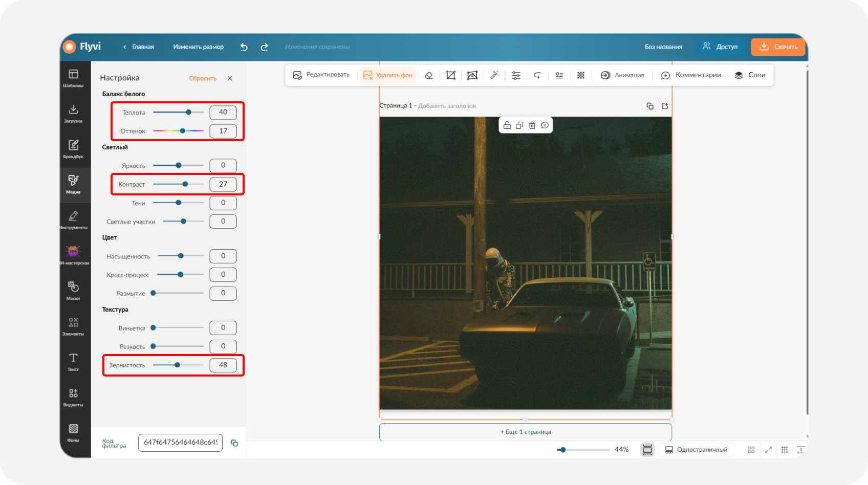This screenshot has width=868, height=485.
Task: Open the Брендбук sidebar panel
Action: pyautogui.click(x=73, y=149)
